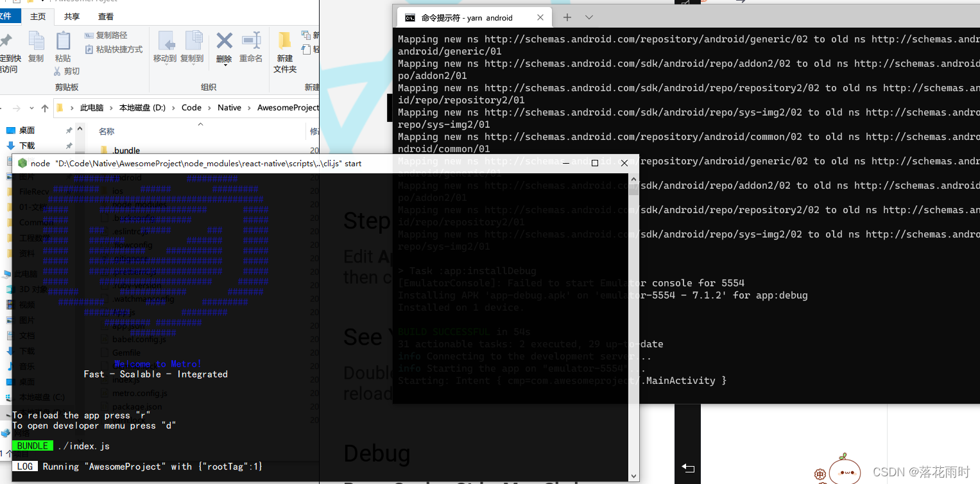
Task: Click '> Task :app:installDebug' line in terminal
Action: pyautogui.click(x=467, y=271)
